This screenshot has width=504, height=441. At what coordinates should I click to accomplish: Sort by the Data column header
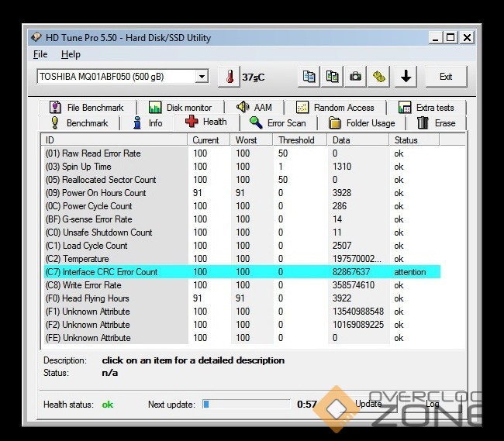click(x=358, y=140)
